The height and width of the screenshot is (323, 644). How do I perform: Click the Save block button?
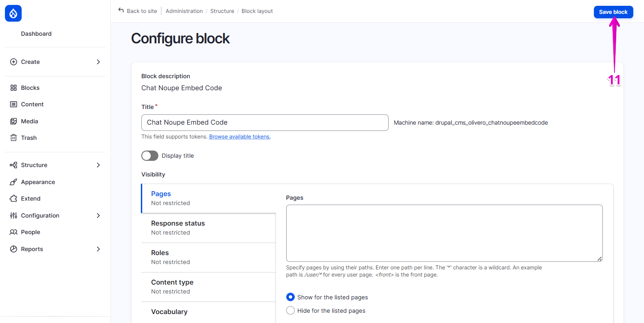point(613,12)
